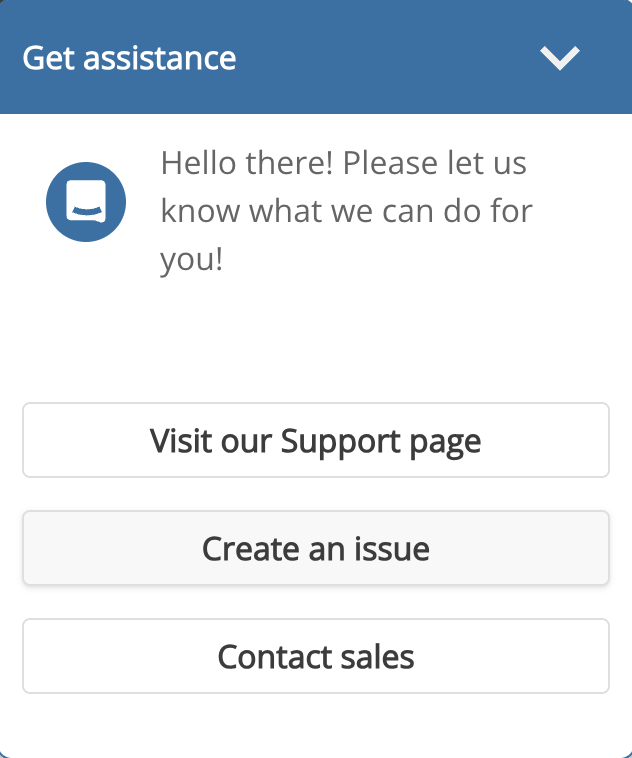
Task: Select the Contact sales button
Action: 316,656
